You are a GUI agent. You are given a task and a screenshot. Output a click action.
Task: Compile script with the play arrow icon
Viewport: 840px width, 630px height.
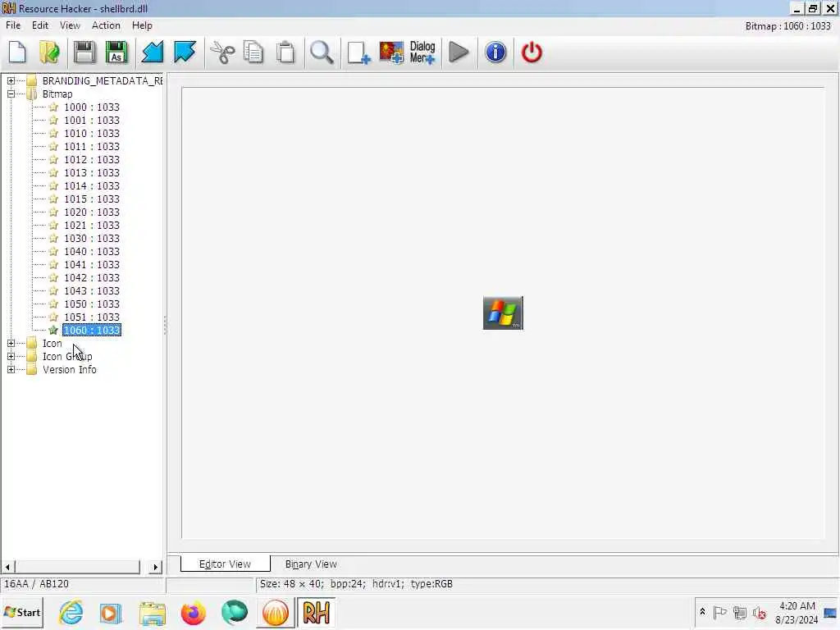(459, 52)
